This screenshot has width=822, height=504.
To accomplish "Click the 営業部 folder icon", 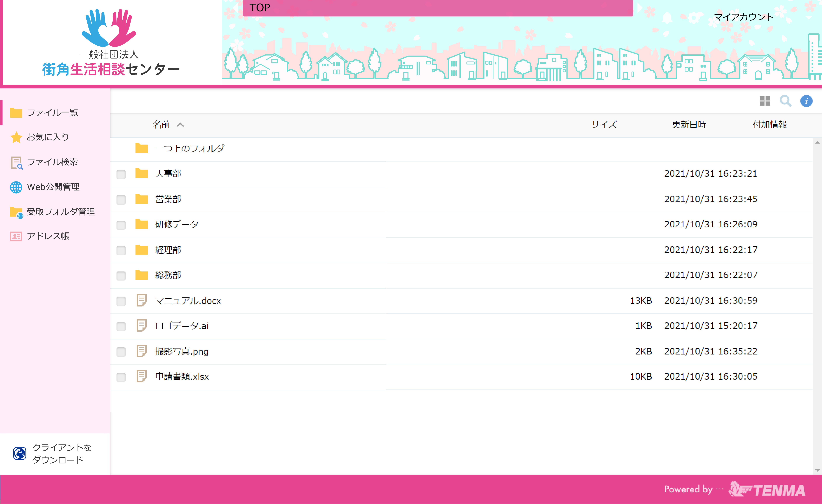I will (141, 199).
